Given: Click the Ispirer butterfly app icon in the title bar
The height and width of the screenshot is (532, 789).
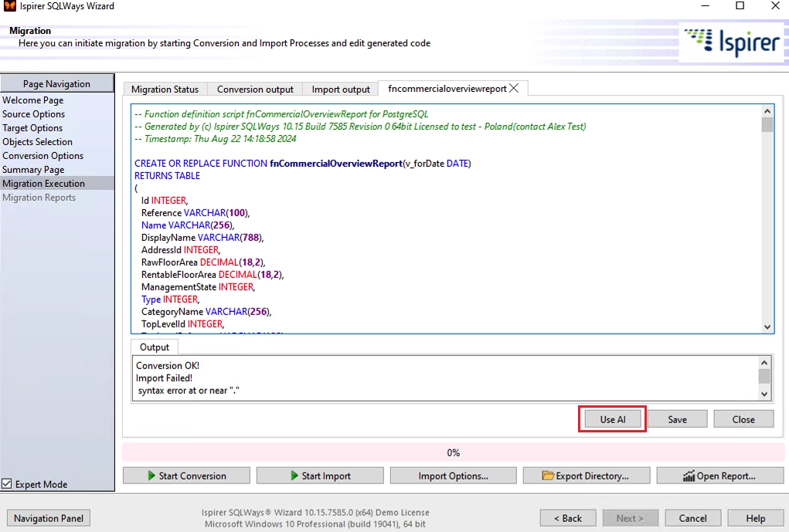Looking at the screenshot, I should point(9,6).
